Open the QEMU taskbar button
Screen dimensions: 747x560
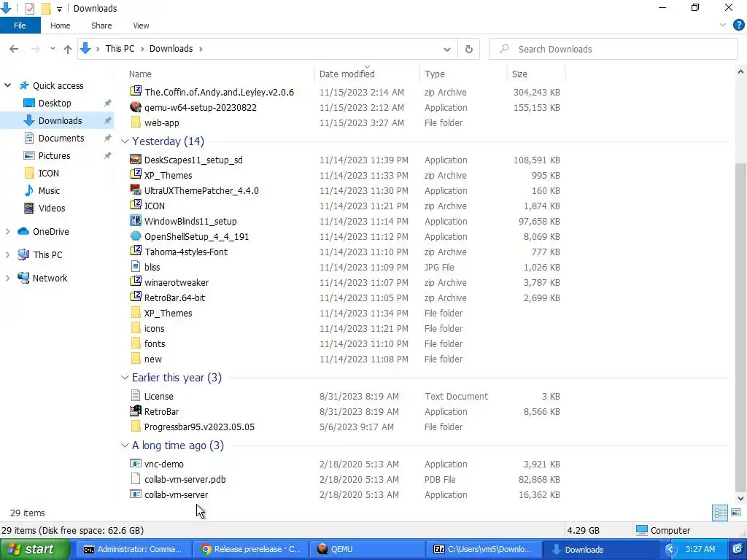pos(366,549)
